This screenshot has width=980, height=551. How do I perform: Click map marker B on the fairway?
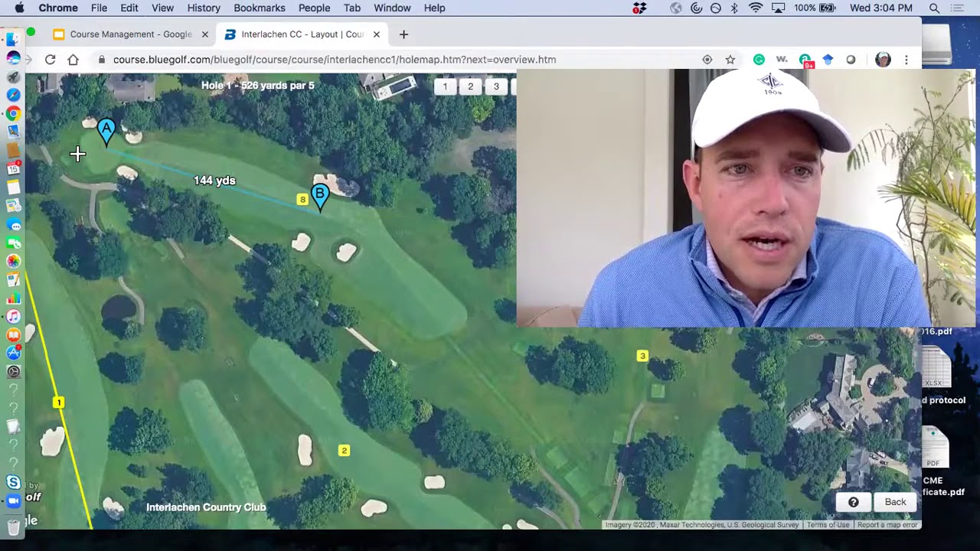[320, 196]
